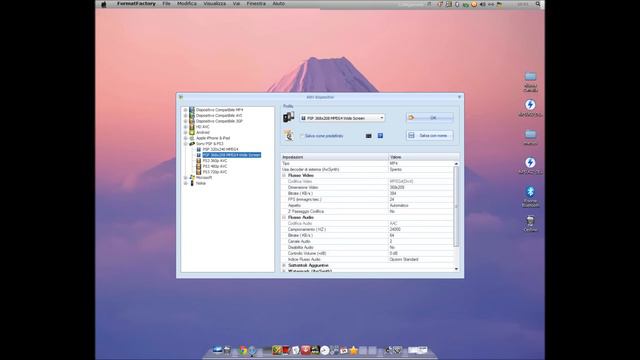
Task: Click the Valore column header
Action: 424,157
